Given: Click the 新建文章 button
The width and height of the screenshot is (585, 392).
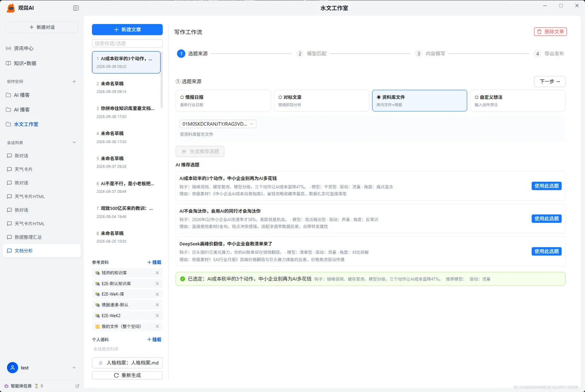Looking at the screenshot, I should tap(127, 30).
